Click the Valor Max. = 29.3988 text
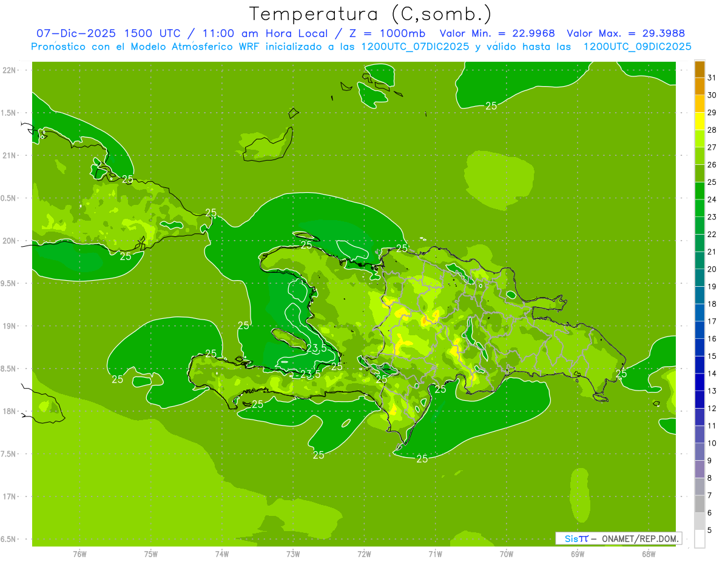This screenshot has height=562, width=728. click(629, 33)
